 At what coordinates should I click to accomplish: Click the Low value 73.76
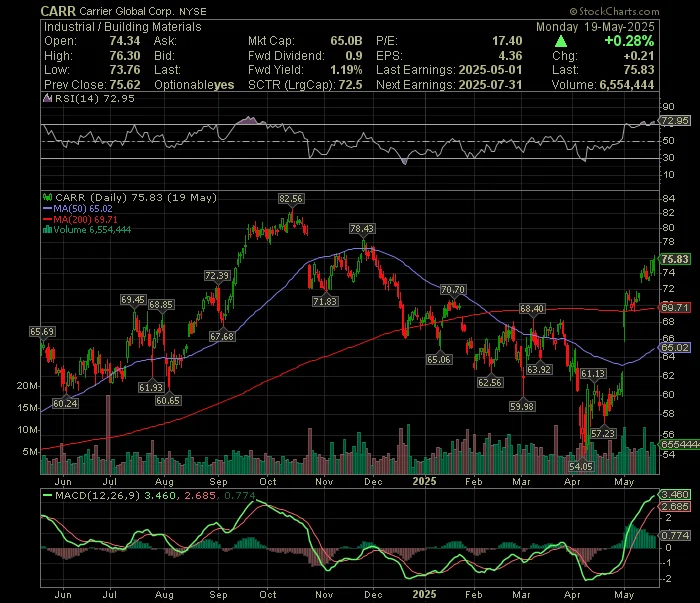[125, 70]
